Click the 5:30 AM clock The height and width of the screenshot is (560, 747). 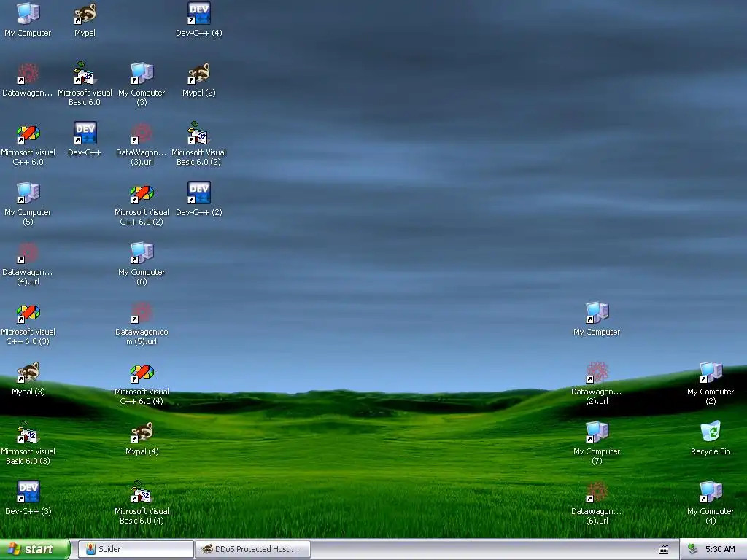point(720,549)
